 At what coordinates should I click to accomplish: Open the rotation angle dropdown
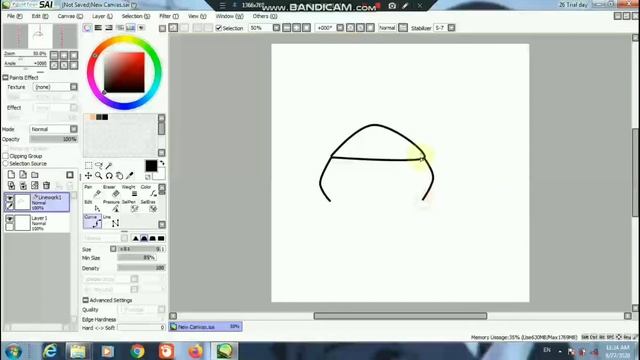tap(340, 28)
